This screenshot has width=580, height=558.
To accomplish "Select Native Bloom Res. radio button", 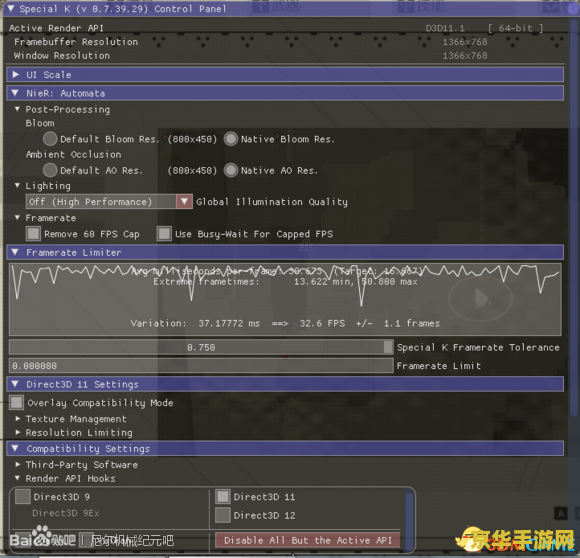I will coord(231,139).
